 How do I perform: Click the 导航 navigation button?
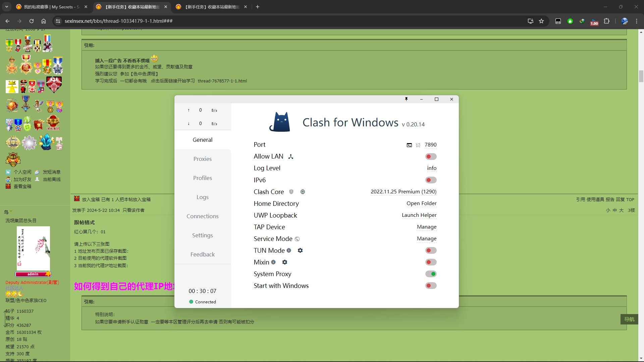pos(629,319)
